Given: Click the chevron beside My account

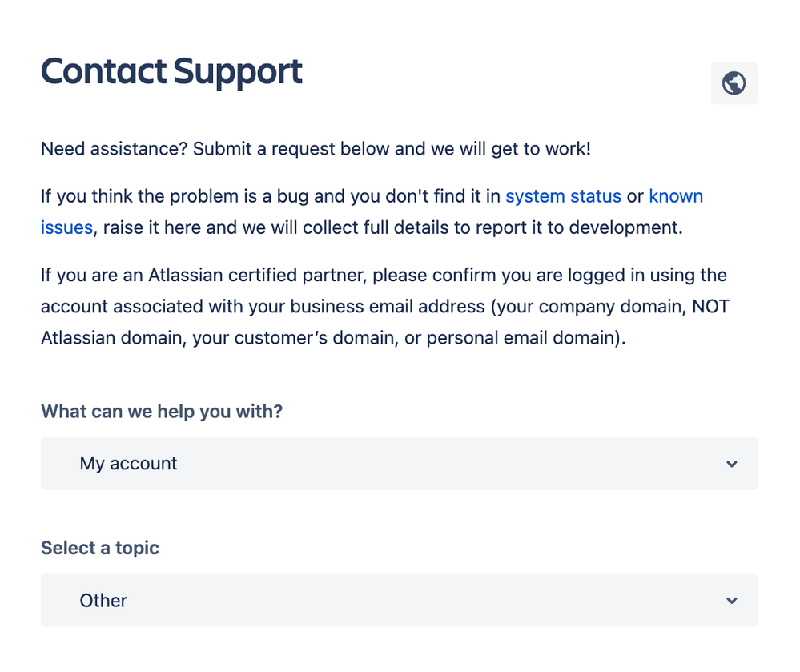Looking at the screenshot, I should (x=732, y=464).
